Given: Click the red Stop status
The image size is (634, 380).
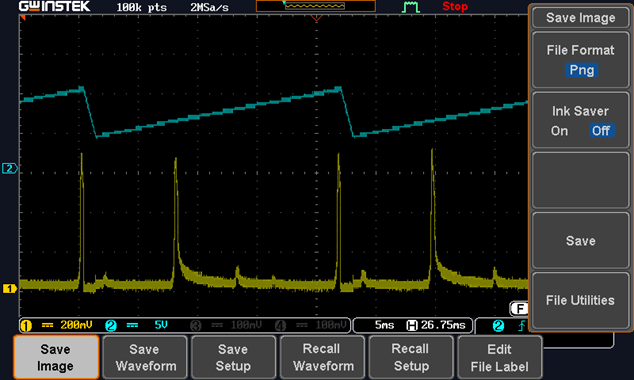Looking at the screenshot, I should [x=455, y=6].
